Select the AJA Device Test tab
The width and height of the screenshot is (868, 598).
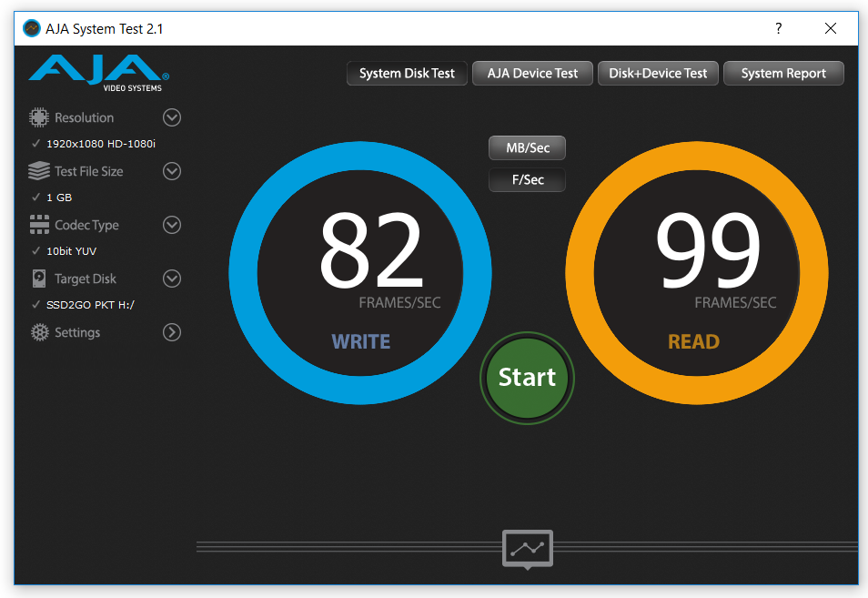532,73
